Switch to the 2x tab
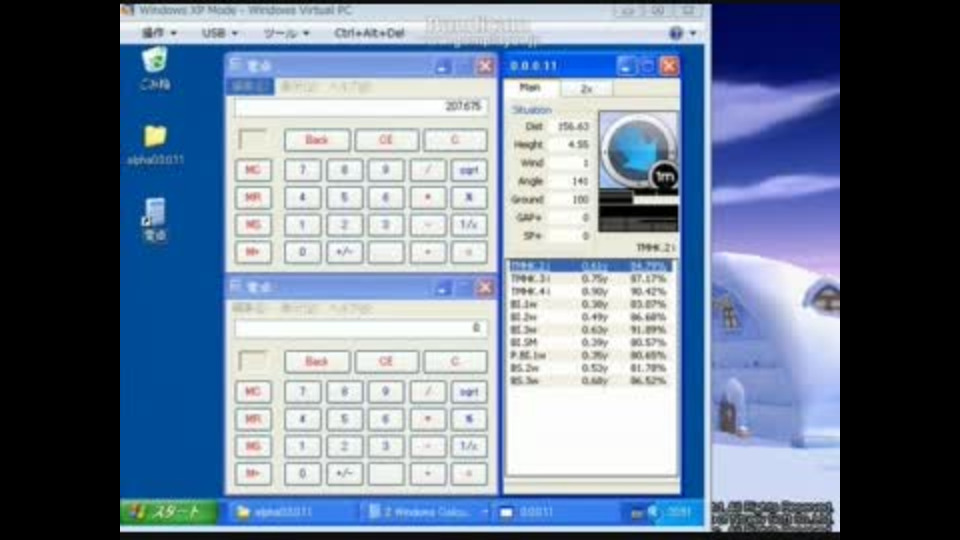Image resolution: width=960 pixels, height=540 pixels. point(587,89)
